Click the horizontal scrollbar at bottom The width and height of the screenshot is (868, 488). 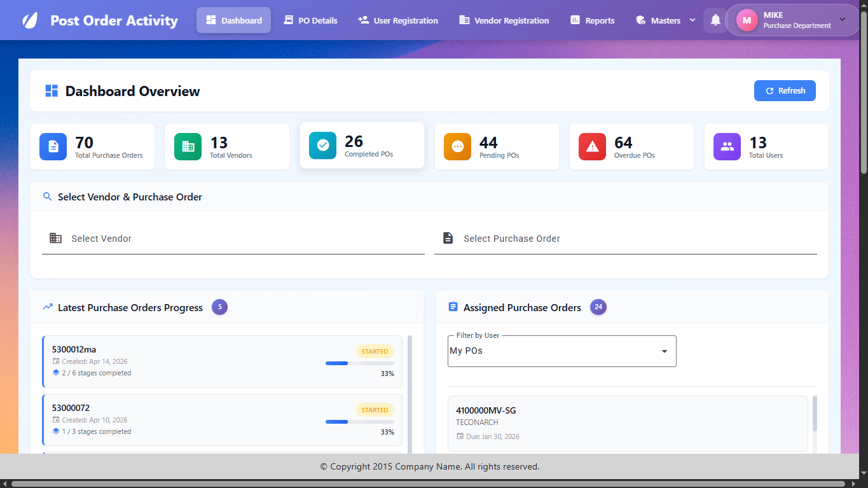click(x=429, y=484)
